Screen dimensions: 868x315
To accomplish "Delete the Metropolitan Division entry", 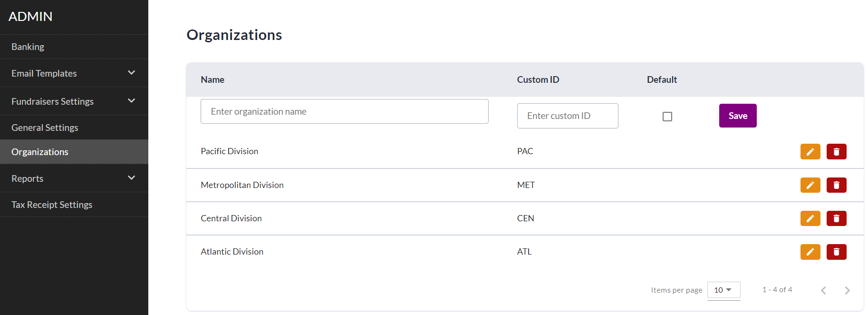I will 836,185.
